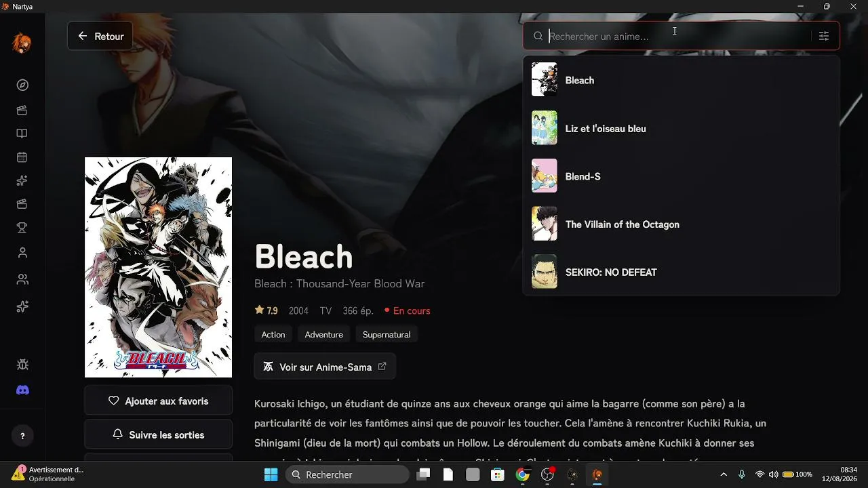Open the two-people community icon in sidebar
The height and width of the screenshot is (488, 868).
(x=22, y=279)
